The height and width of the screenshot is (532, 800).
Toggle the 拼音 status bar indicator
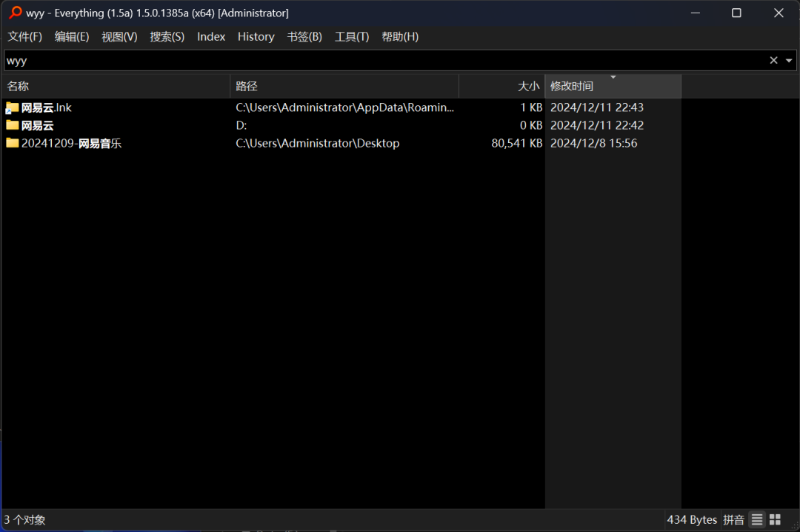pyautogui.click(x=733, y=519)
